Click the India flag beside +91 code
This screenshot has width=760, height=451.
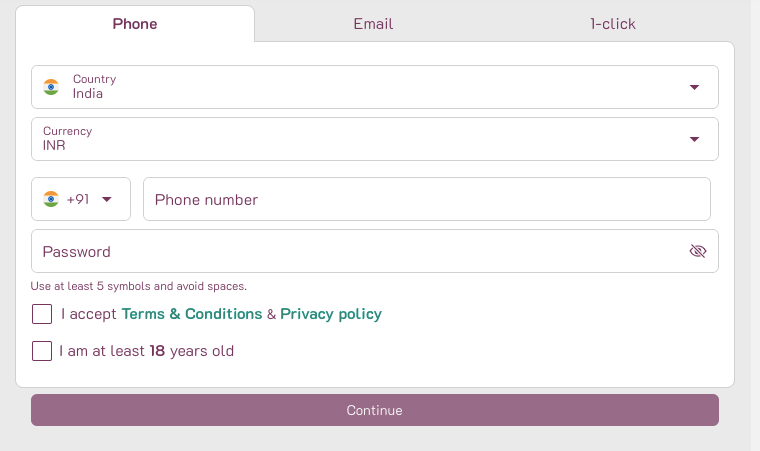51,199
